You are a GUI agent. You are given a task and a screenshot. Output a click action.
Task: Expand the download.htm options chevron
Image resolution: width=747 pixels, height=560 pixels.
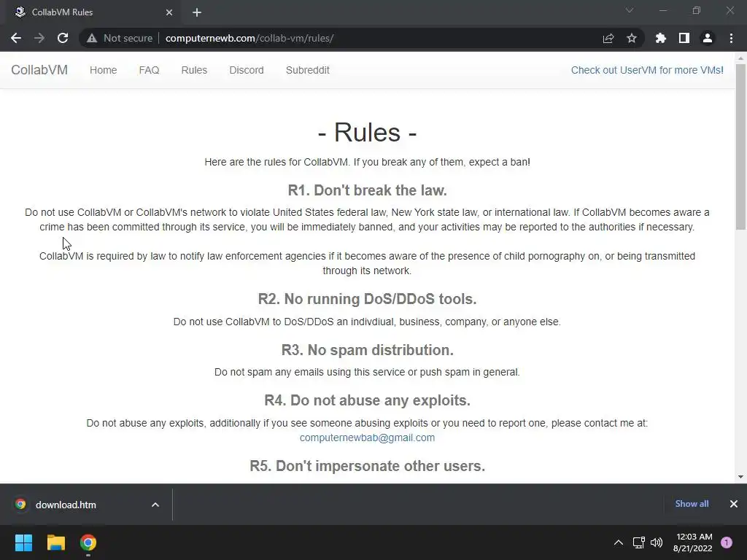[155, 505]
